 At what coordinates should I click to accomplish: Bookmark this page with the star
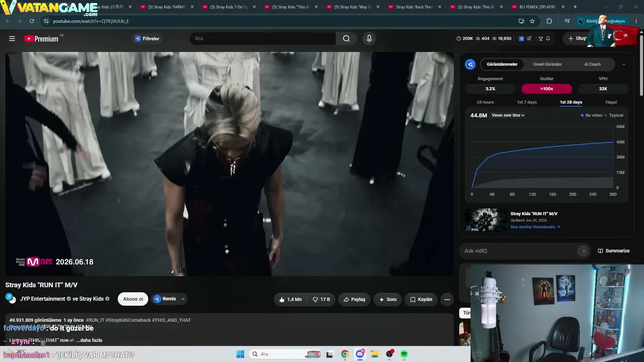(x=532, y=21)
